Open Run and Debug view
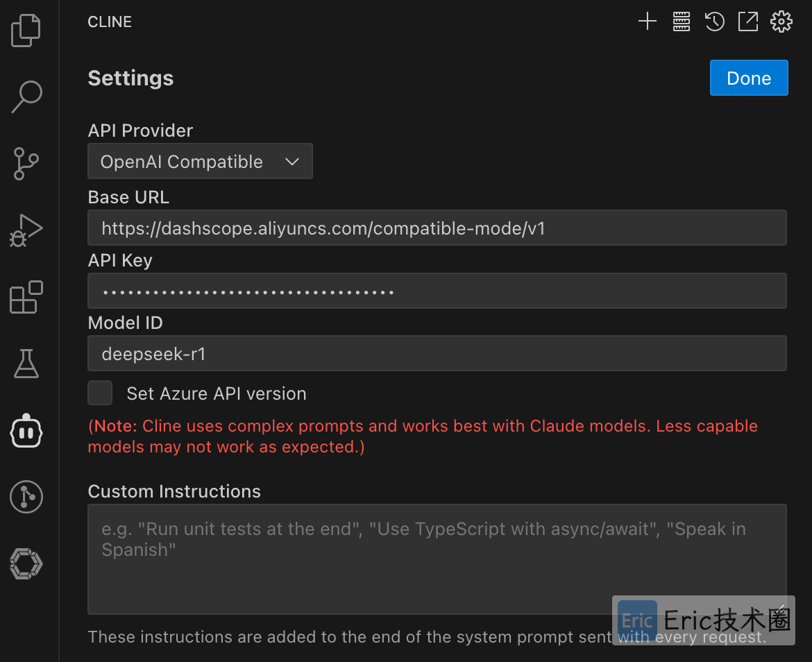The image size is (812, 662). click(26, 230)
